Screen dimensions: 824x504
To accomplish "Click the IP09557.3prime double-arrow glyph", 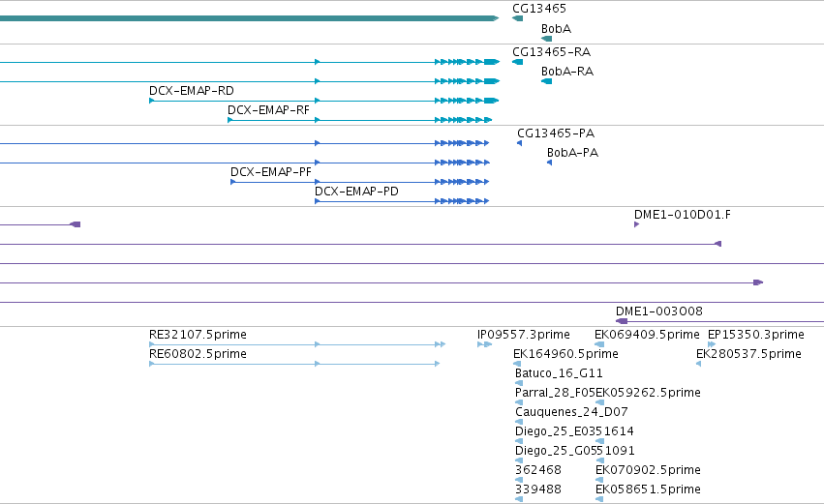I will [484, 344].
